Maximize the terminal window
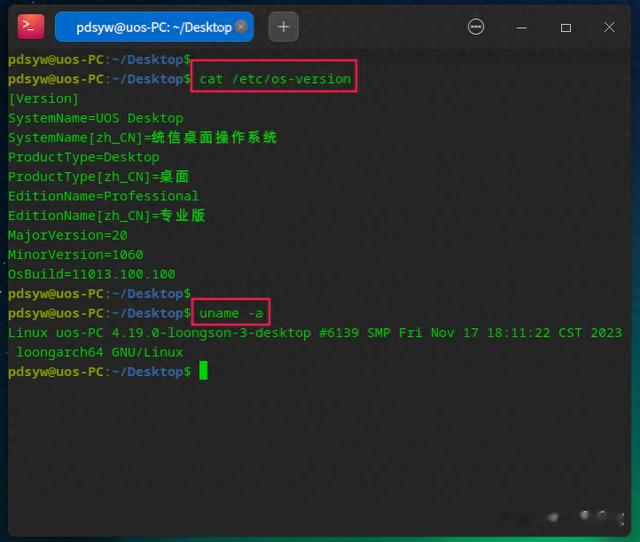Viewport: 640px width, 542px height. [x=565, y=28]
